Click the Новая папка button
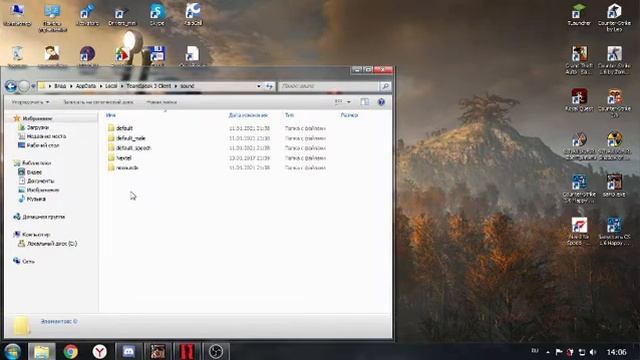 [162, 102]
